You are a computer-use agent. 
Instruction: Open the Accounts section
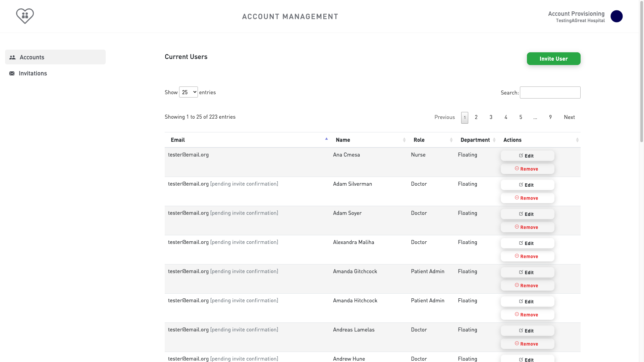pos(55,57)
